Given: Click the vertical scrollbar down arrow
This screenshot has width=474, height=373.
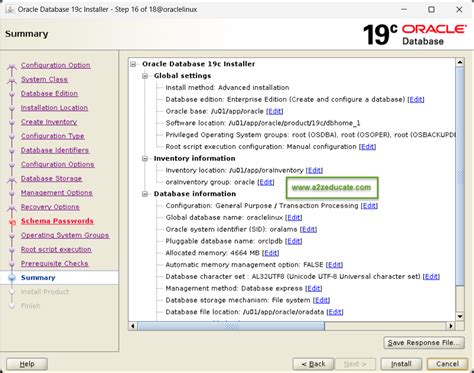Looking at the screenshot, I should (460, 316).
